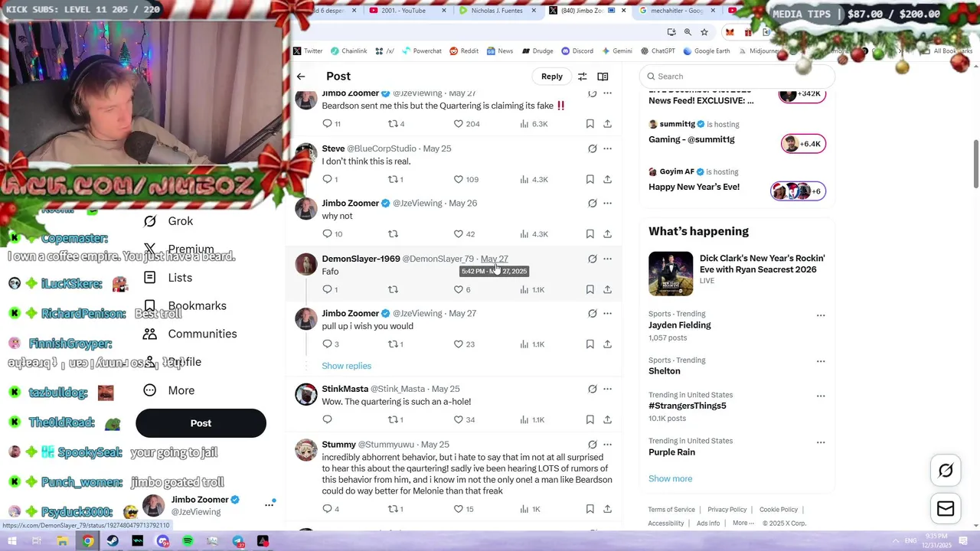Like Steve's 'I don't think this is real' post

tap(465, 179)
